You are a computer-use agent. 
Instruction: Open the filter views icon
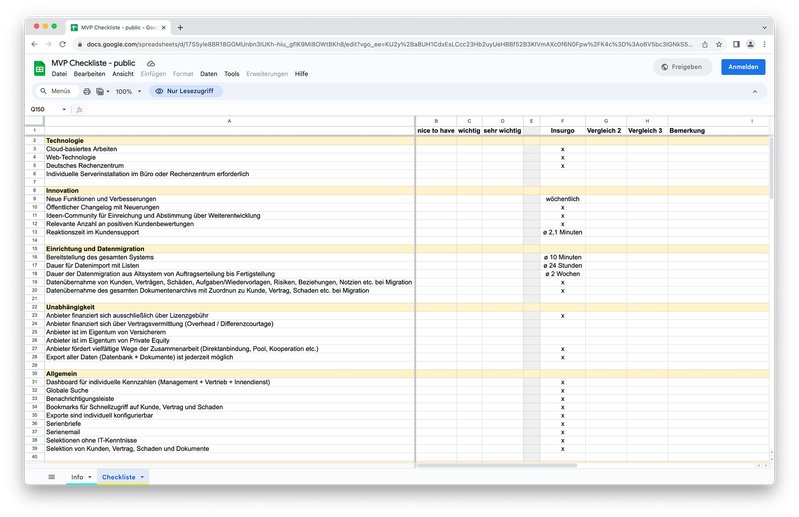click(100, 91)
